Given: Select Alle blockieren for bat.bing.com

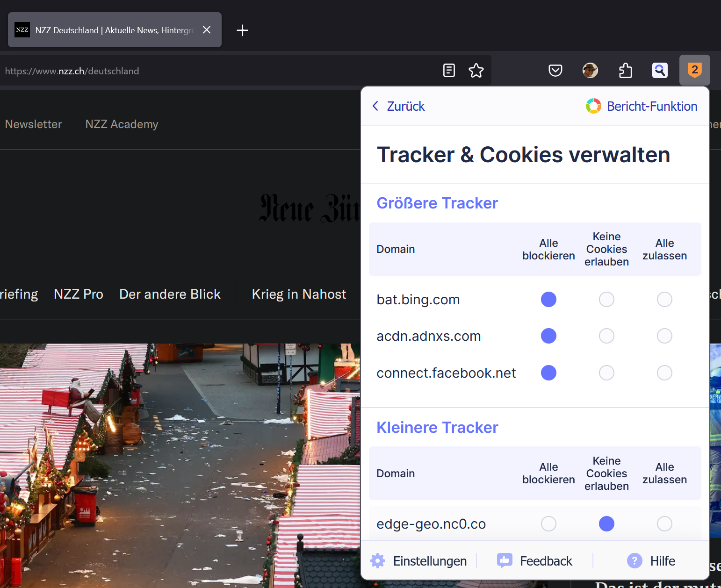Looking at the screenshot, I should click(x=548, y=299).
